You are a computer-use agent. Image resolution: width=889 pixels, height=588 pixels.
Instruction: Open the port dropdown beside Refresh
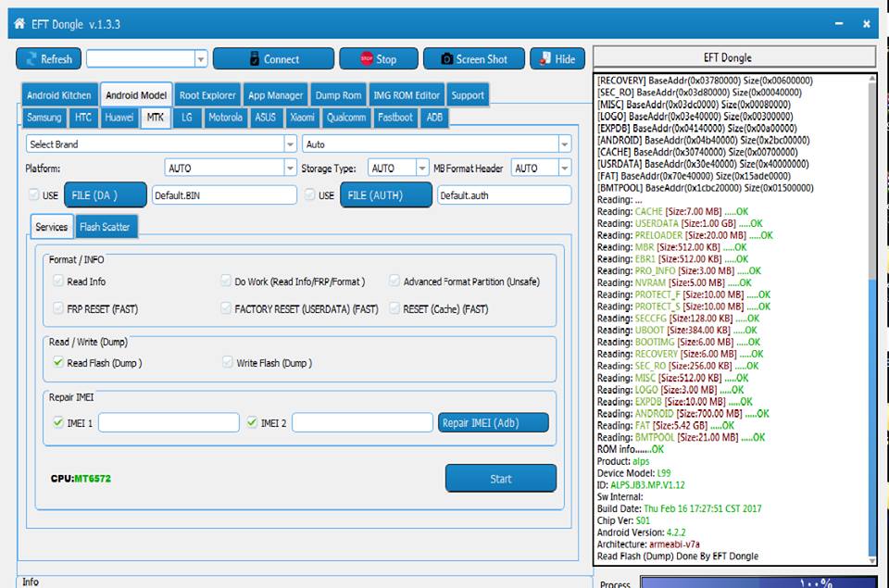(200, 59)
